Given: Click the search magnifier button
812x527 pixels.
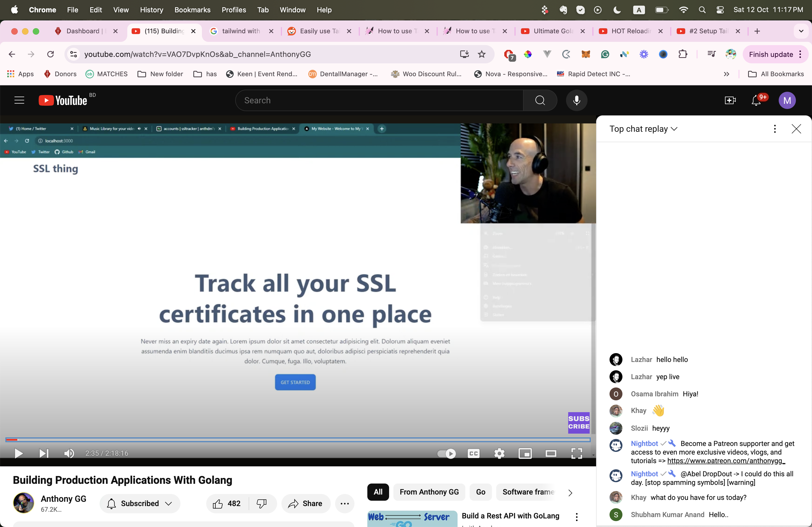Looking at the screenshot, I should point(540,100).
